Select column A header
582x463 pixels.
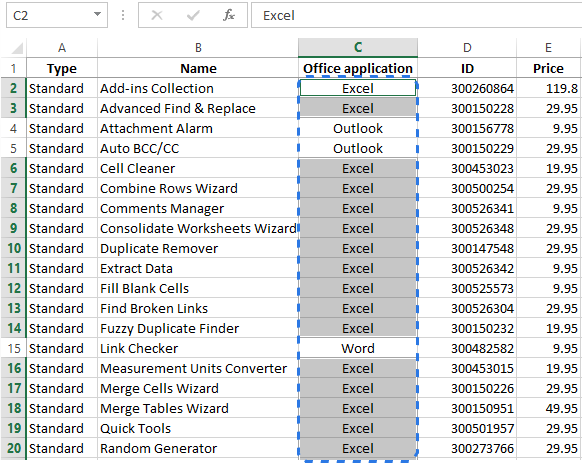click(x=62, y=48)
